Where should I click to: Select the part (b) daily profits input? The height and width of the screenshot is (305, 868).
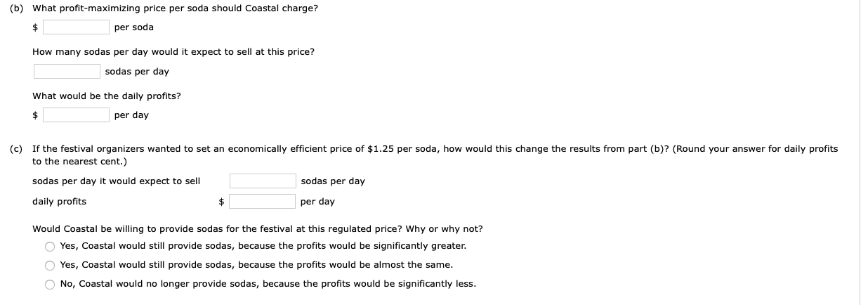(x=76, y=115)
